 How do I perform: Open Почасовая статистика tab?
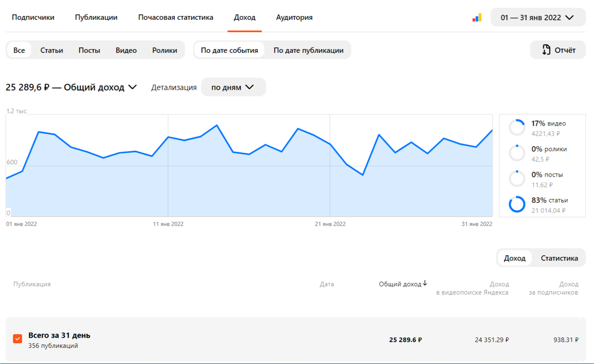pos(176,17)
